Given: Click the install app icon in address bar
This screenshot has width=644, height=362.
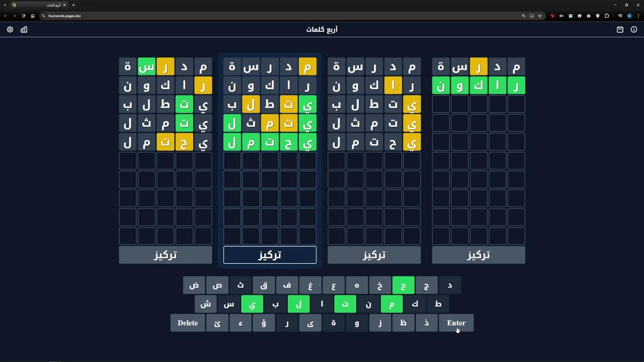Looking at the screenshot, I should click(531, 16).
